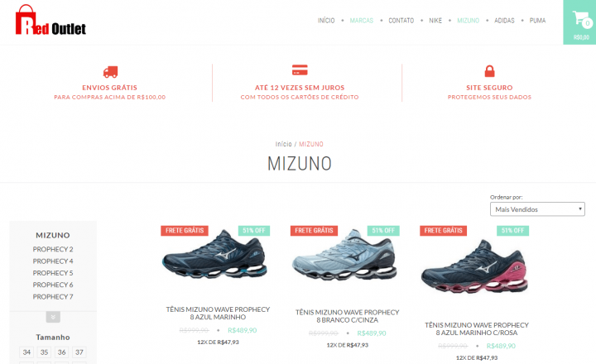Select size 37 filter
Image resolution: width=596 pixels, height=364 pixels.
point(79,352)
